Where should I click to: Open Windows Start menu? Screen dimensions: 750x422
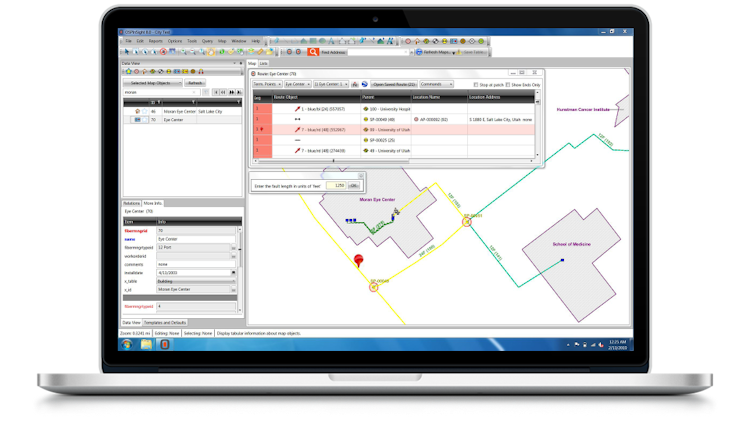click(127, 344)
